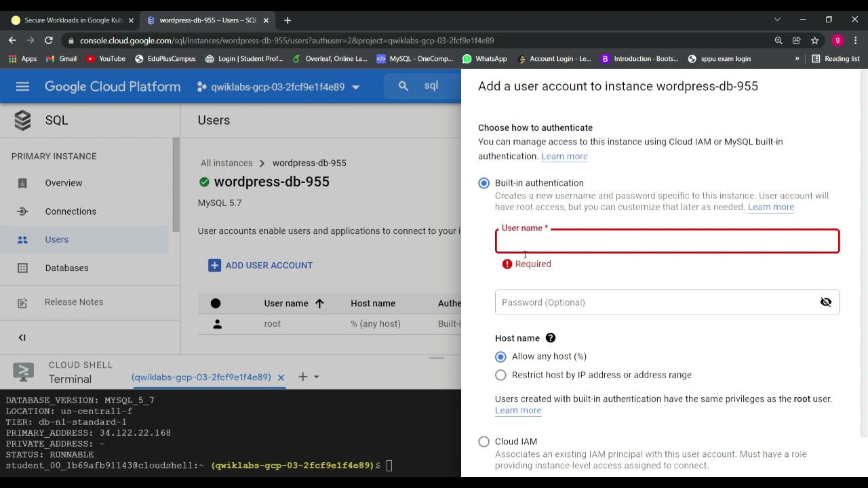868x488 pixels.
Task: Click the browser zoom magnifier icon
Action: [x=778, y=41]
